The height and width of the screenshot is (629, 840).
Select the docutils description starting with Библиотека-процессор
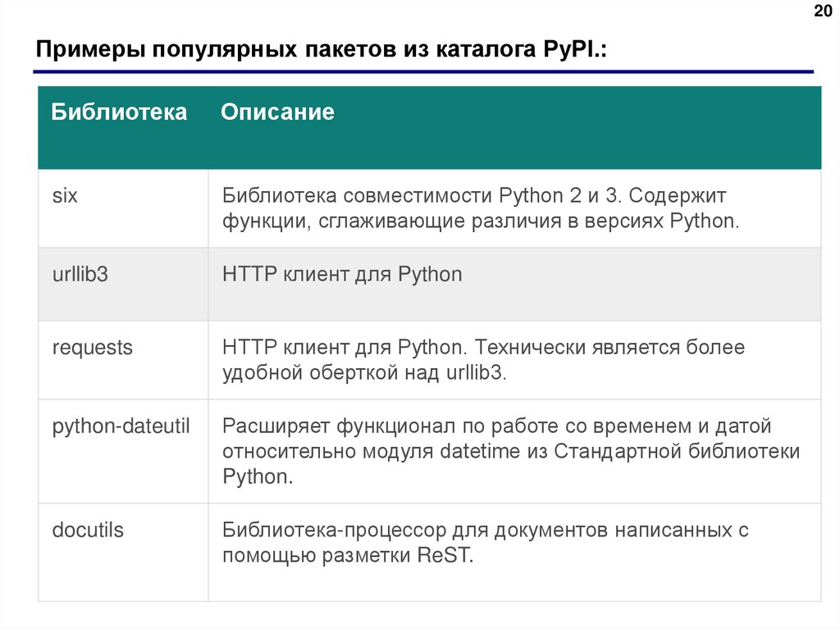click(x=484, y=542)
